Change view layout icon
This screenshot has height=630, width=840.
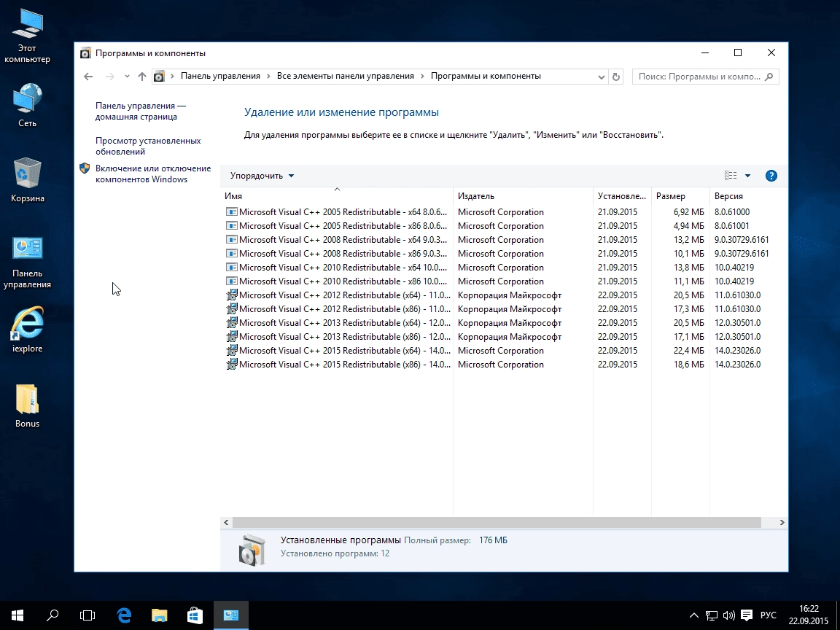point(731,176)
